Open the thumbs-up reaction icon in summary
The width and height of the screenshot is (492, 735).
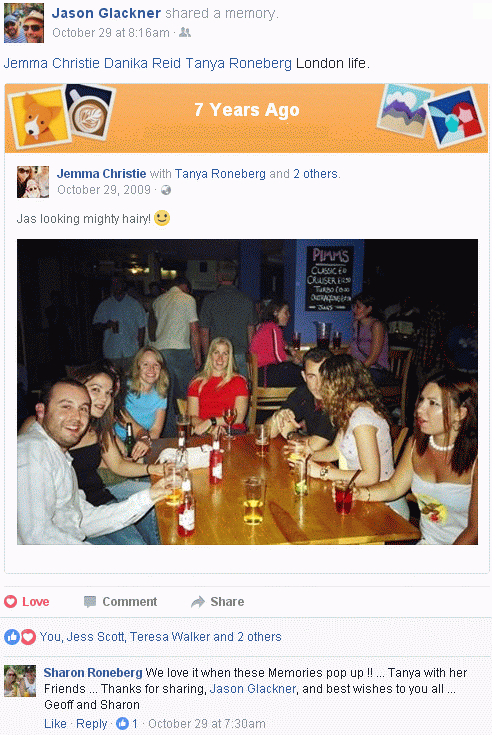(11, 637)
